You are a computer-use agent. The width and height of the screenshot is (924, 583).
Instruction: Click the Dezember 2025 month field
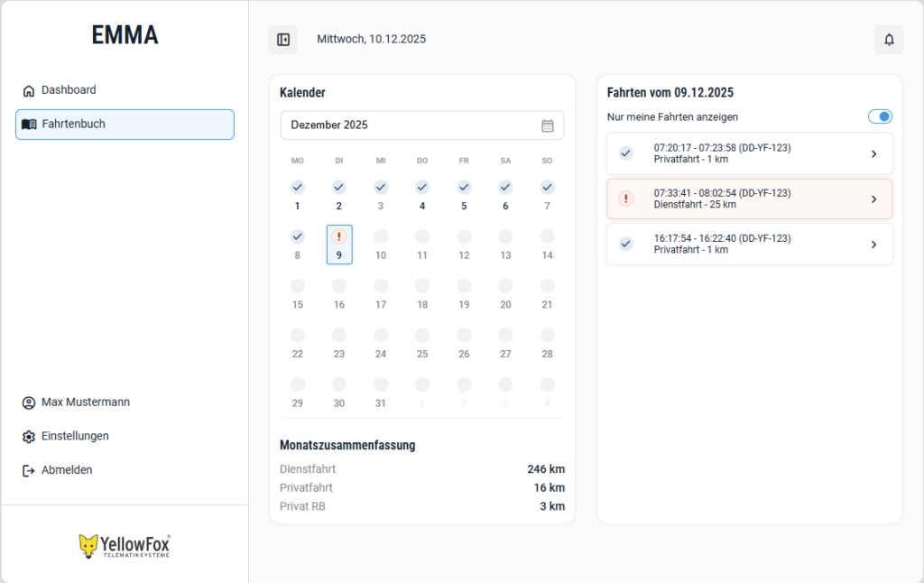point(411,125)
